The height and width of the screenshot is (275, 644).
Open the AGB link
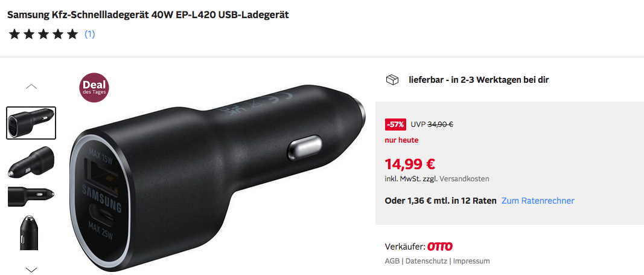[392, 261]
